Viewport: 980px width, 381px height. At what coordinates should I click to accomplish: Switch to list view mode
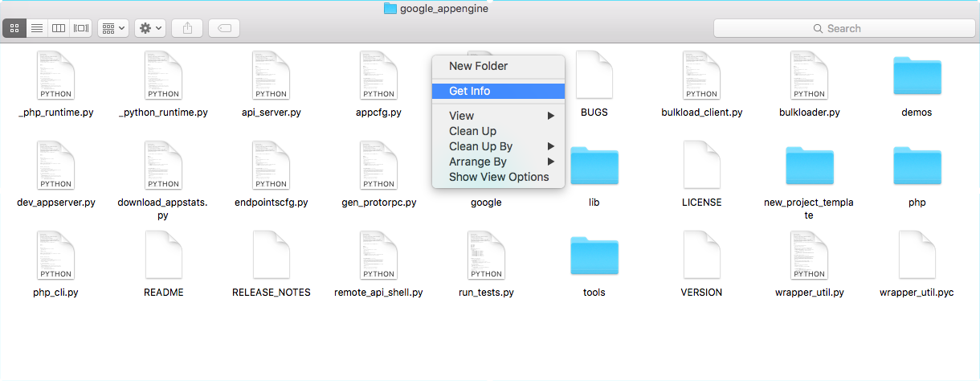pos(37,28)
